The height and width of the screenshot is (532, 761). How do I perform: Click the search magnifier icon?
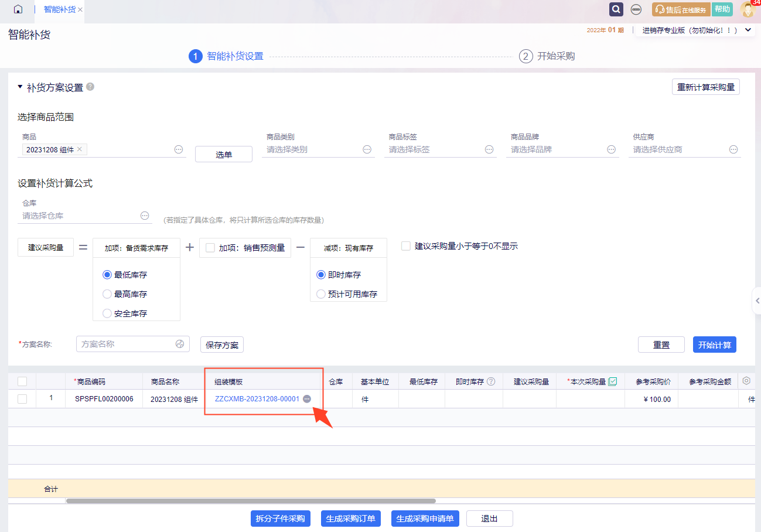pos(616,9)
